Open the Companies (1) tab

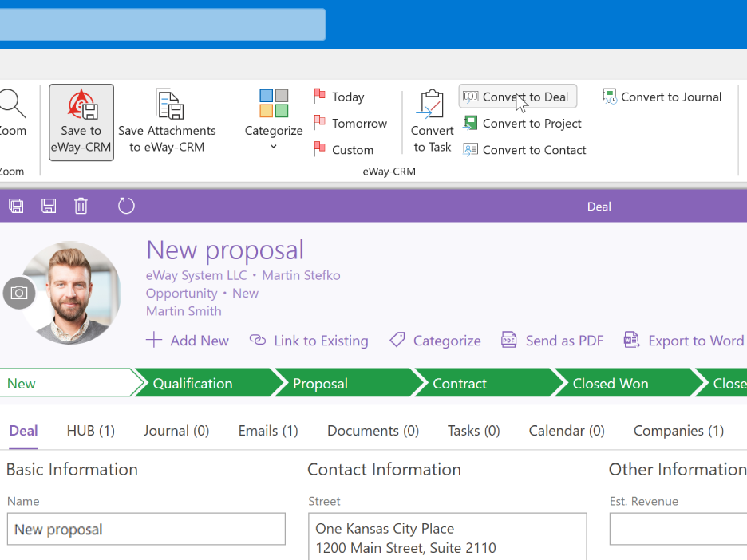pos(679,431)
